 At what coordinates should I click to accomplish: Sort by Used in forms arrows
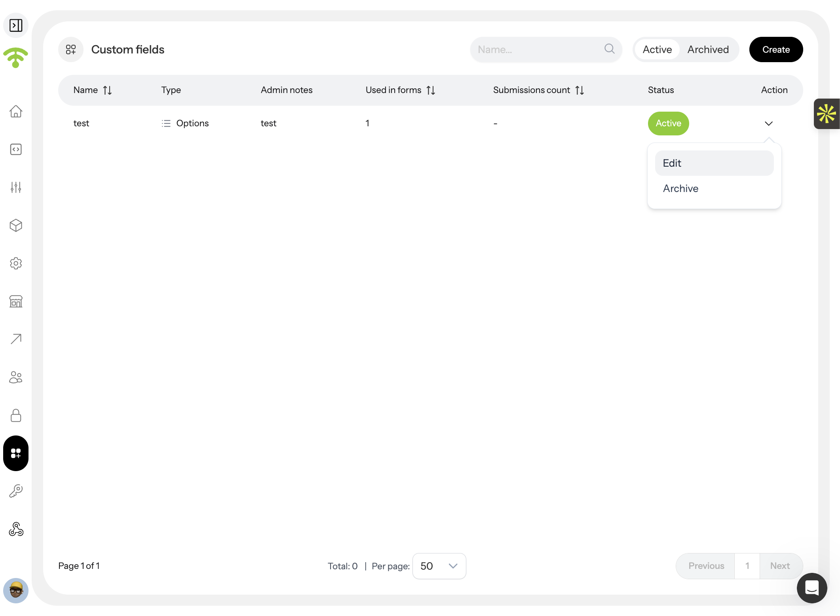click(x=431, y=90)
